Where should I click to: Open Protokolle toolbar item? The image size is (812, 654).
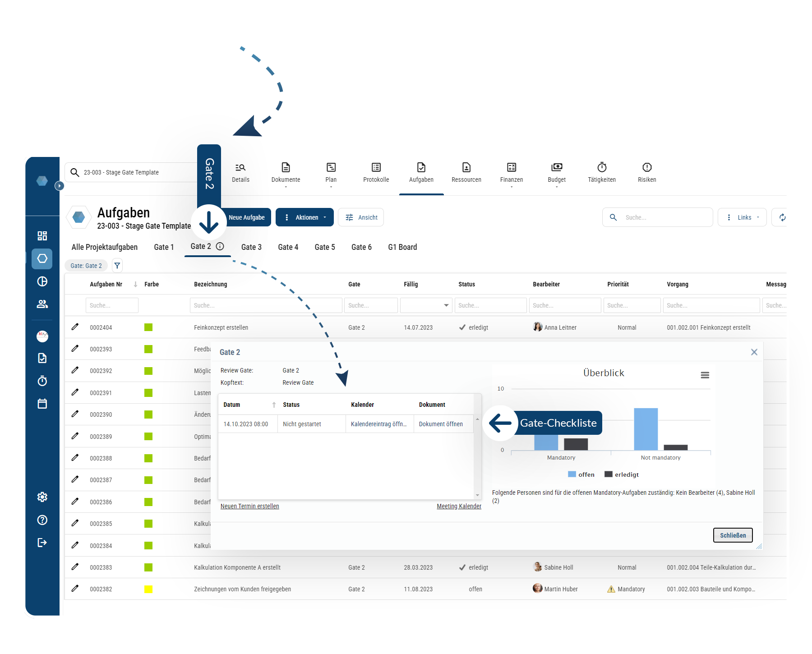pyautogui.click(x=376, y=173)
